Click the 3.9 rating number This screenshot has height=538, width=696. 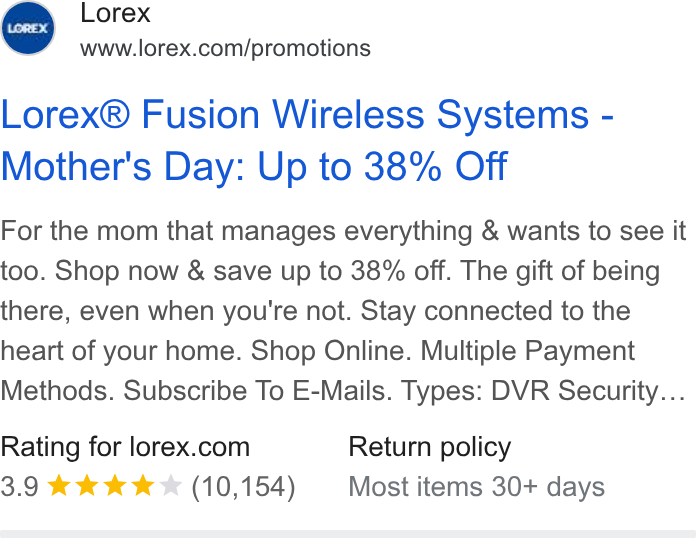click(20, 487)
